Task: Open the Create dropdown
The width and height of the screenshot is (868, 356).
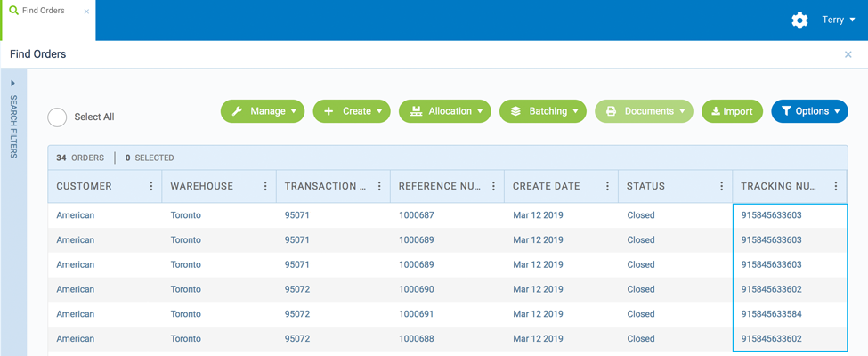Action: 352,111
